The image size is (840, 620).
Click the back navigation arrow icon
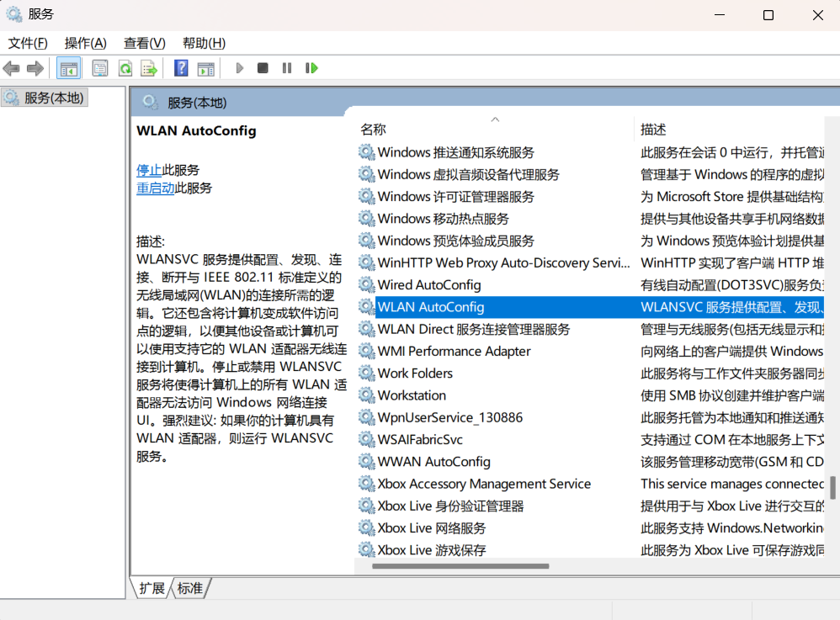(11, 67)
